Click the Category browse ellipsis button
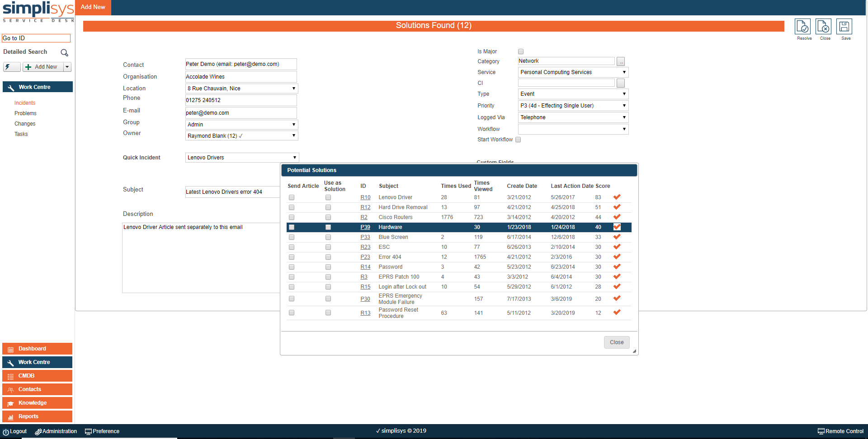 click(x=621, y=61)
